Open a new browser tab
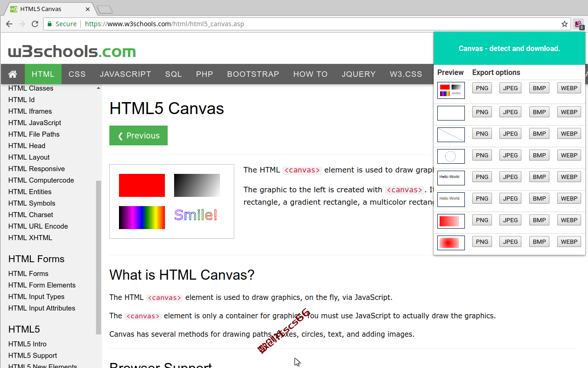Screen dimensions: 588x368 (105, 9)
